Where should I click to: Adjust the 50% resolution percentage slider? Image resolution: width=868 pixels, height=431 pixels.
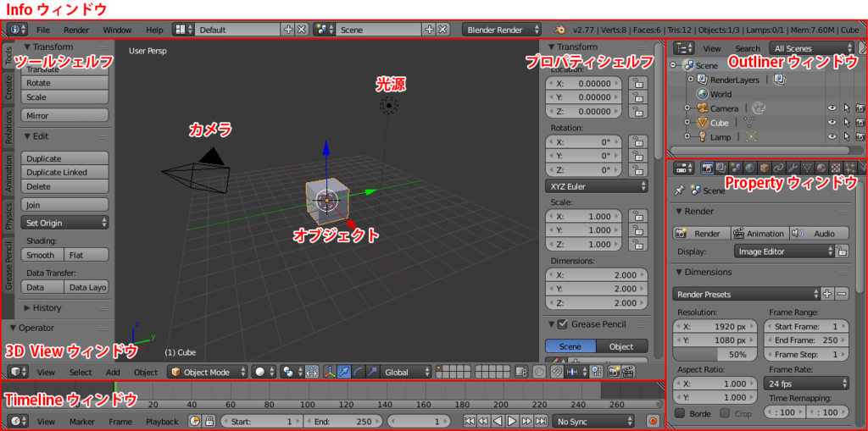715,354
